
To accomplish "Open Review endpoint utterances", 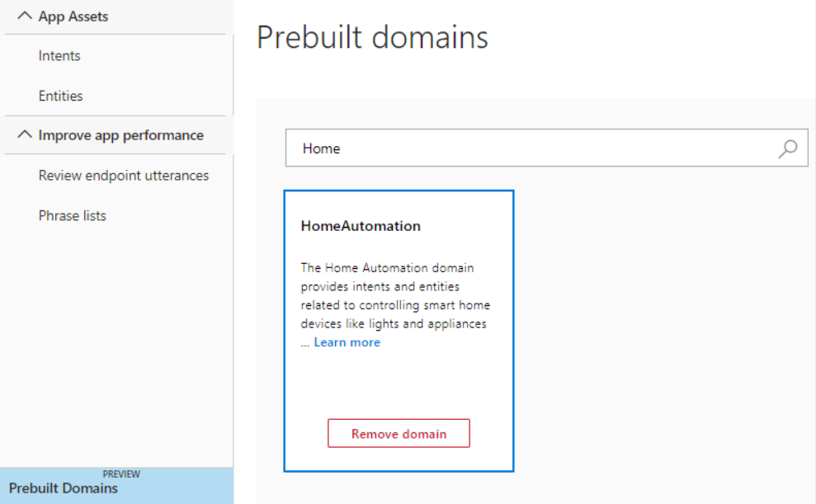I will (x=123, y=176).
